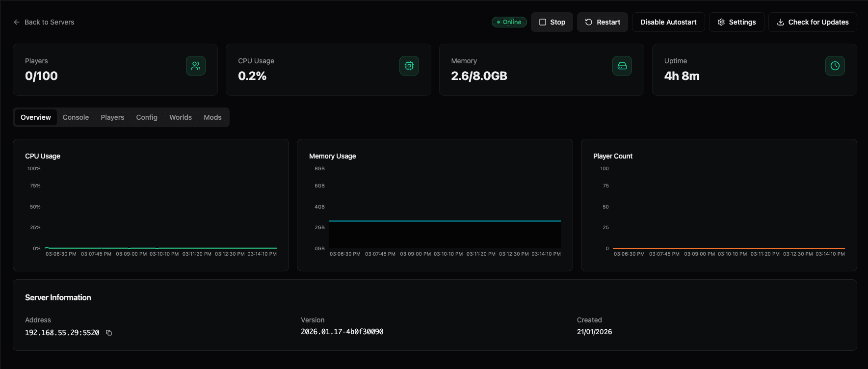Click the blue line in Memory Usage chart
This screenshot has height=369, width=868.
tap(445, 221)
